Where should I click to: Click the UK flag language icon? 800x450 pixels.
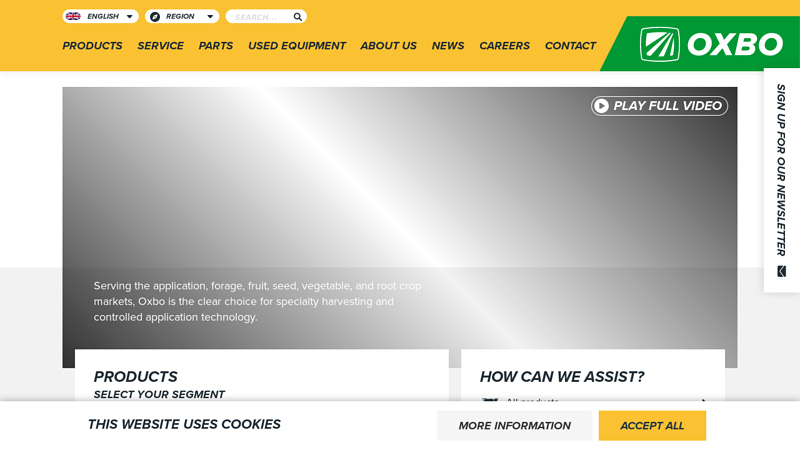click(73, 16)
